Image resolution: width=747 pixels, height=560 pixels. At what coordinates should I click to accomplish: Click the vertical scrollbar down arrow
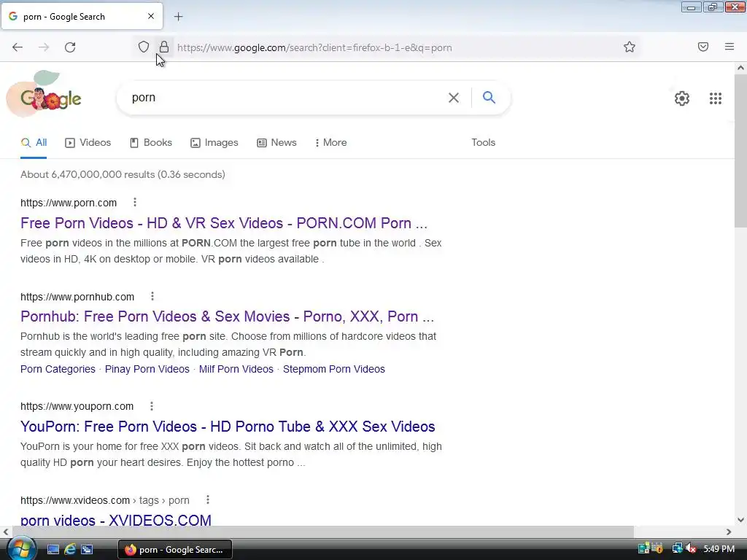click(x=740, y=520)
